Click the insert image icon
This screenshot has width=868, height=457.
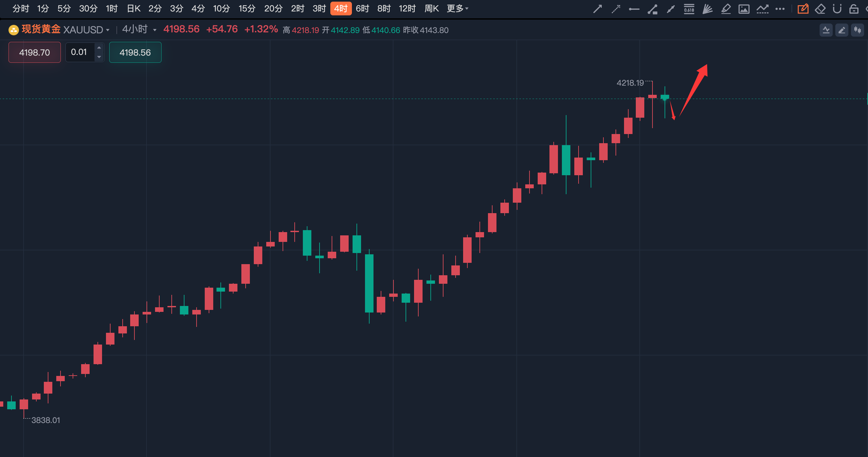coord(744,9)
